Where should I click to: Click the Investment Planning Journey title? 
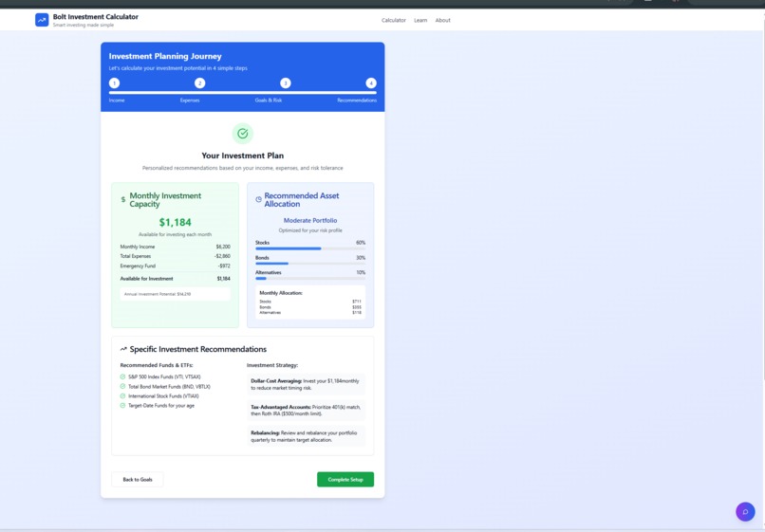coord(165,56)
